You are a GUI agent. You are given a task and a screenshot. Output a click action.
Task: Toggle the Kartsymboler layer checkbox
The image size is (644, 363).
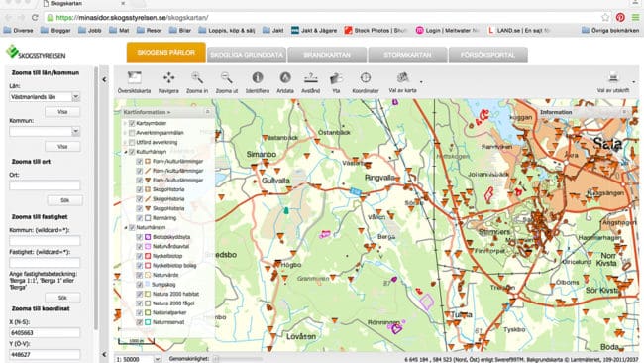132,123
